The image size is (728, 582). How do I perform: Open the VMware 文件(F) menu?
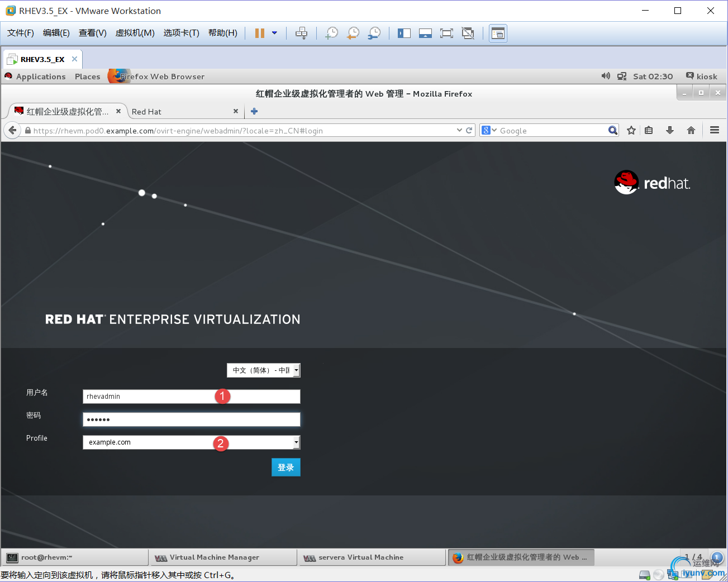tap(21, 33)
